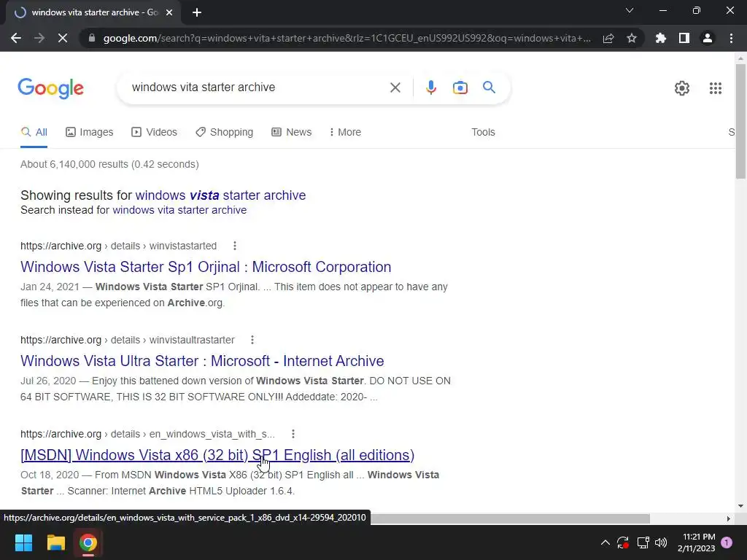Open options menu for winvistaultrastarter result
This screenshot has width=747, height=560.
(x=252, y=340)
